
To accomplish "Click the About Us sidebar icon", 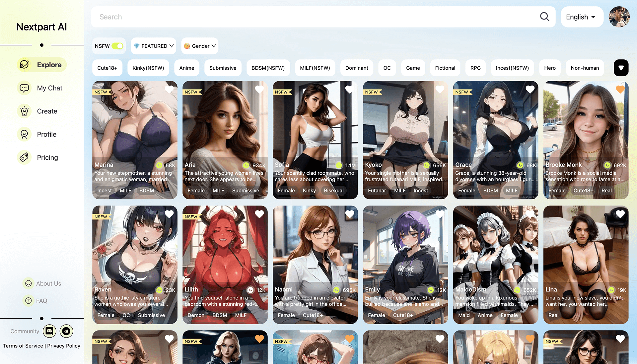I will coord(28,283).
